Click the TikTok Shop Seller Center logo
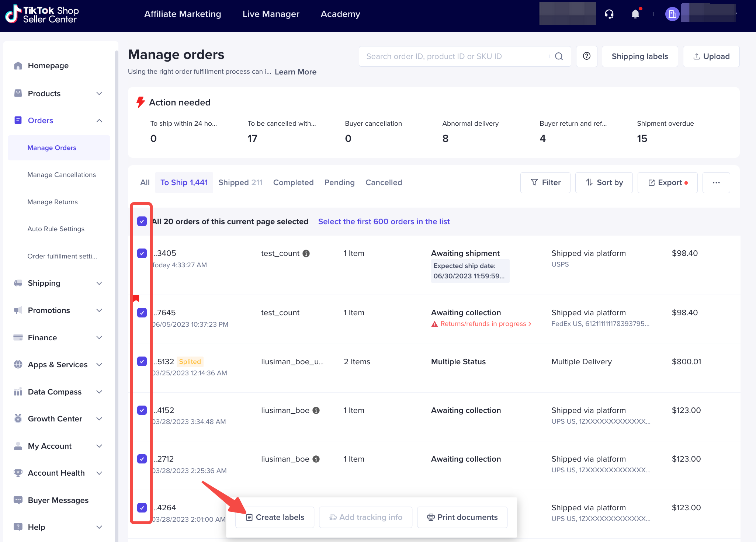This screenshot has height=542, width=756. coord(42,14)
